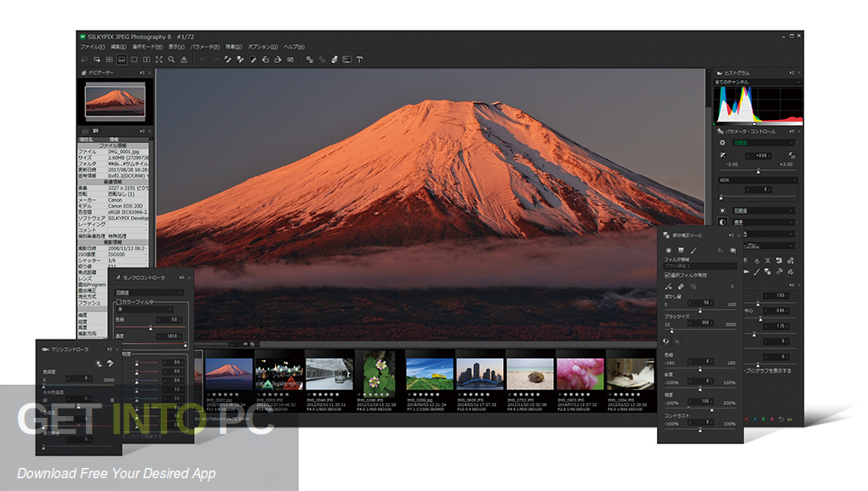Select the red Mt. Fuji thumbnail IMG_0002
This screenshot has height=491, width=868.
click(229, 374)
